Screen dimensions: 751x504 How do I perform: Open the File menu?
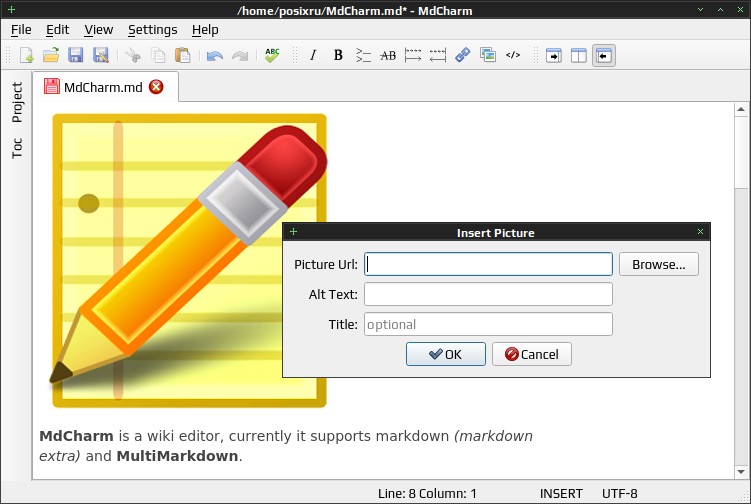[21, 30]
